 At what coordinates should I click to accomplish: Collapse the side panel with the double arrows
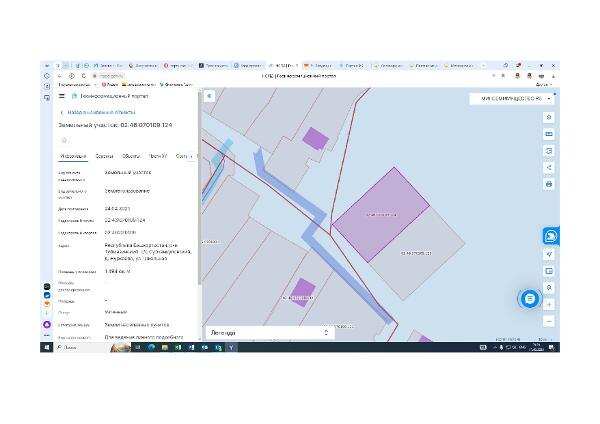tap(209, 96)
